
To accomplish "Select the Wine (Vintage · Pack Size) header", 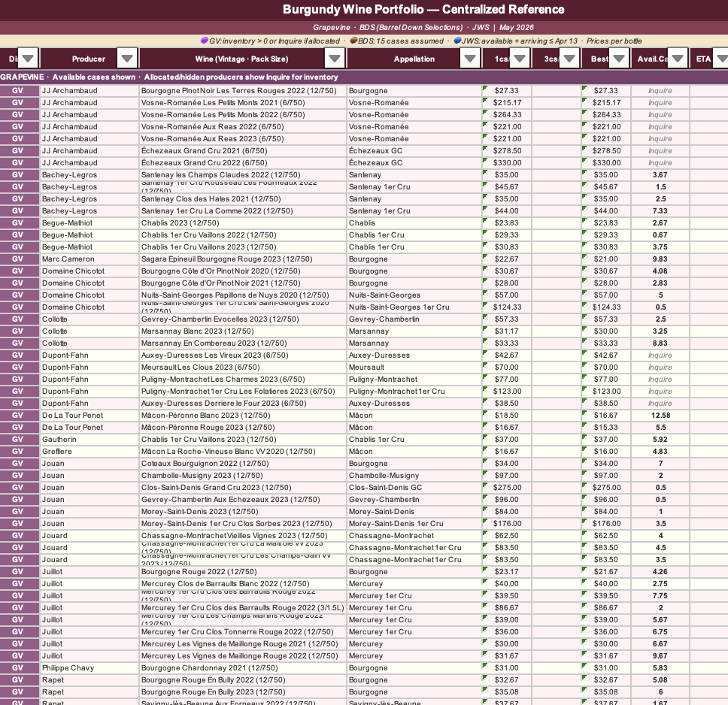I will point(242,59).
